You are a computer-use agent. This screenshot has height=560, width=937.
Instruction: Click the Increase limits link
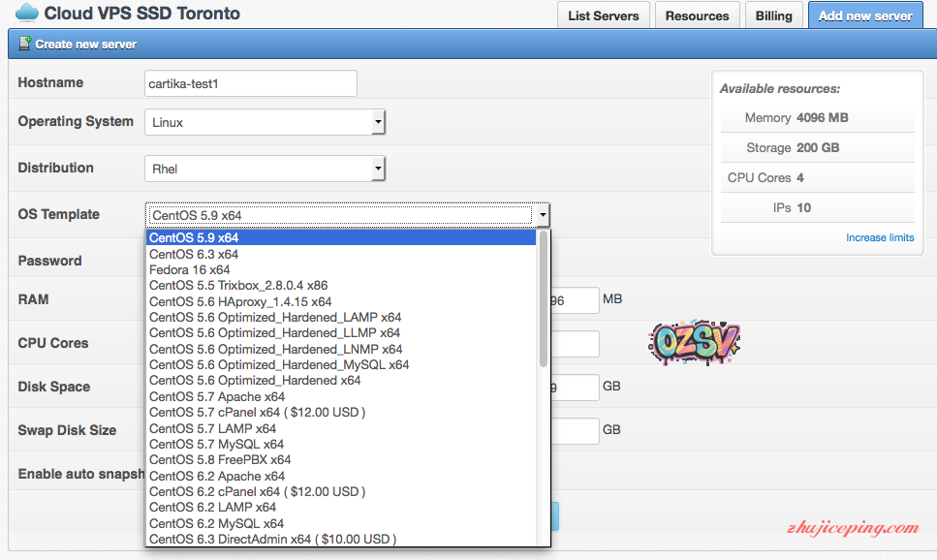[879, 237]
